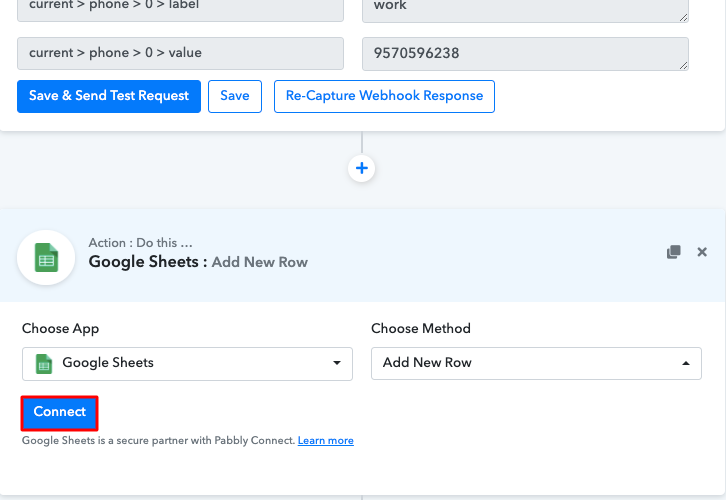Viewport: 726px width, 500px height.
Task: Click the Save button
Action: coord(235,96)
